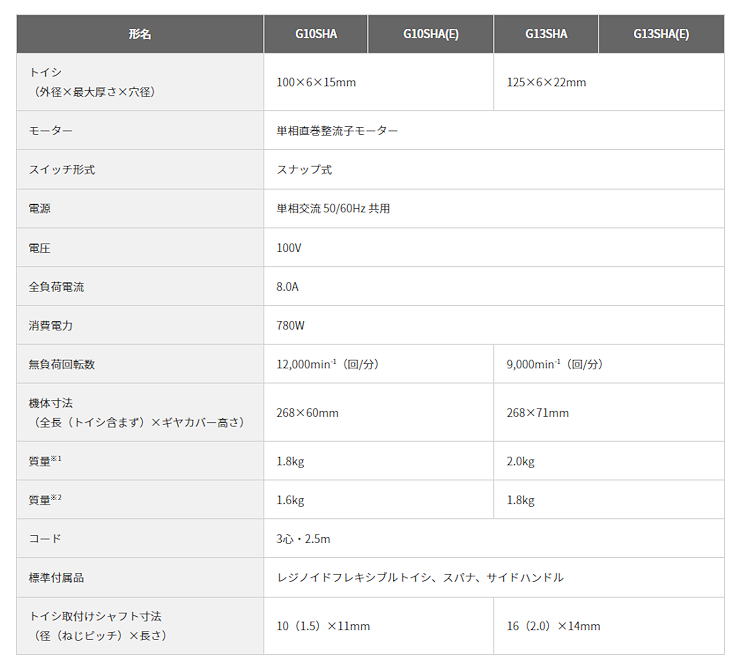Screen dimensions: 740x670
Task: Select the 125×6×22mm wheel size cell
Action: click(x=546, y=82)
